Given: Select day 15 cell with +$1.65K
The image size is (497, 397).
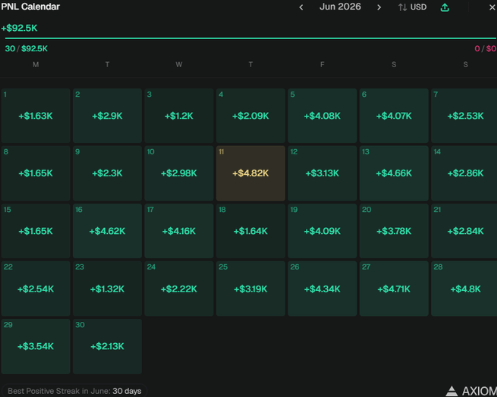Looking at the screenshot, I should [36, 231].
